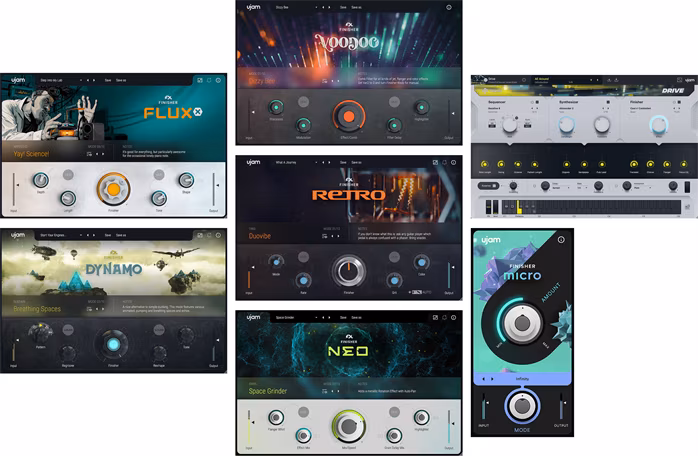Screen dimensions: 698x456
Task: Go to previous mode in Finisher Micro
Action: click(484, 379)
